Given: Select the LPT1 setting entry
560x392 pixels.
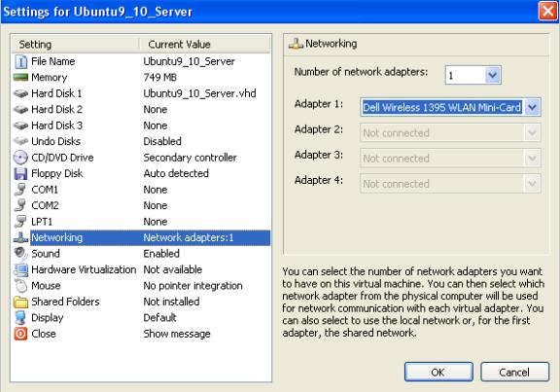Looking at the screenshot, I should [141, 222].
